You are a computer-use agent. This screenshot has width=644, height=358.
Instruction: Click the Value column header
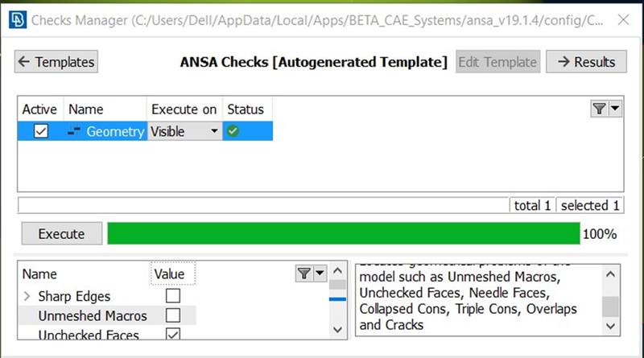pyautogui.click(x=172, y=274)
